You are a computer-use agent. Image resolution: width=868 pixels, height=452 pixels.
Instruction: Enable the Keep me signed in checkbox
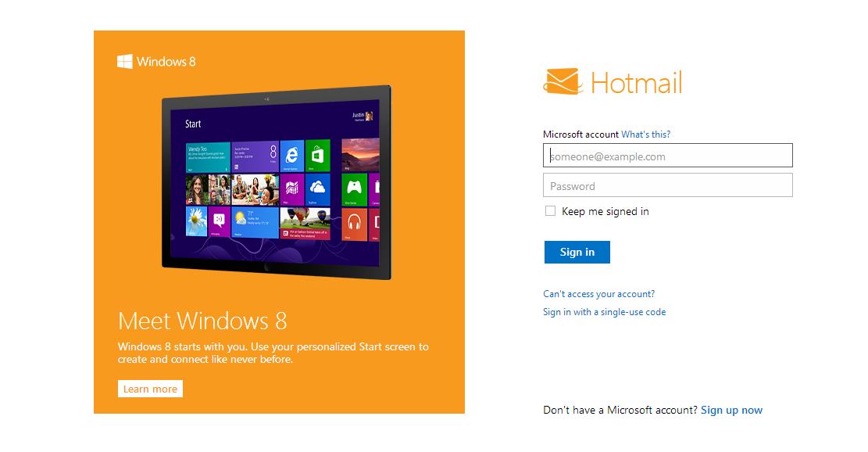coord(550,211)
